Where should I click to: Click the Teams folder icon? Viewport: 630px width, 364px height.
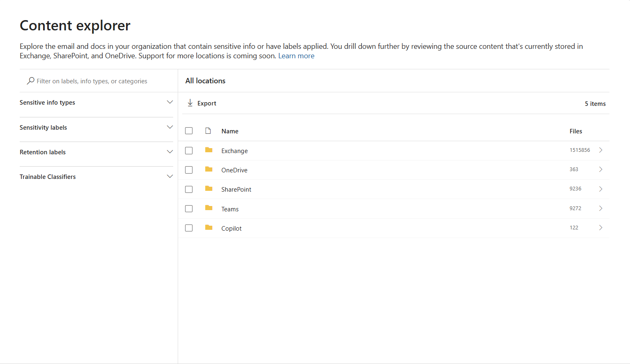click(x=208, y=208)
